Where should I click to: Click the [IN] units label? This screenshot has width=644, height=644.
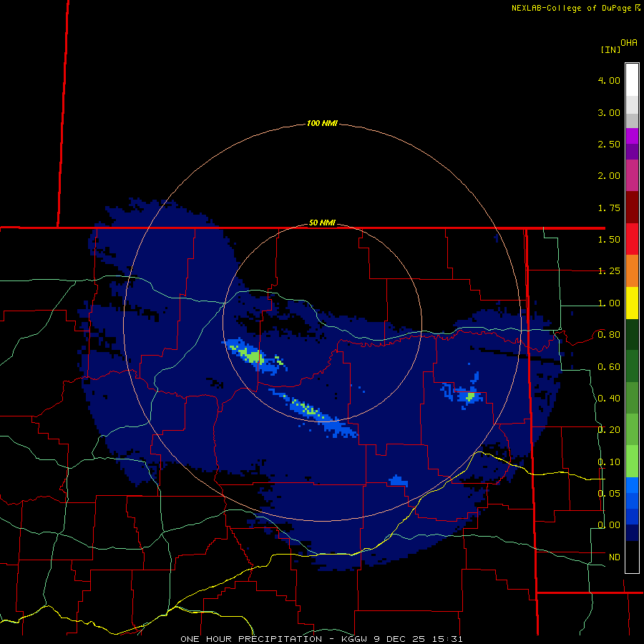(x=610, y=49)
